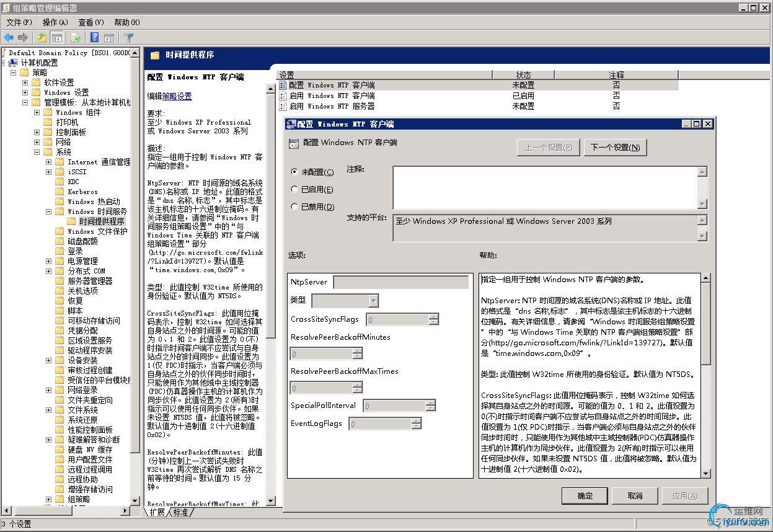773x532 pixels.
Task: Click the policy icon beside 启用 Windows NTP 服务器
Action: (283, 106)
